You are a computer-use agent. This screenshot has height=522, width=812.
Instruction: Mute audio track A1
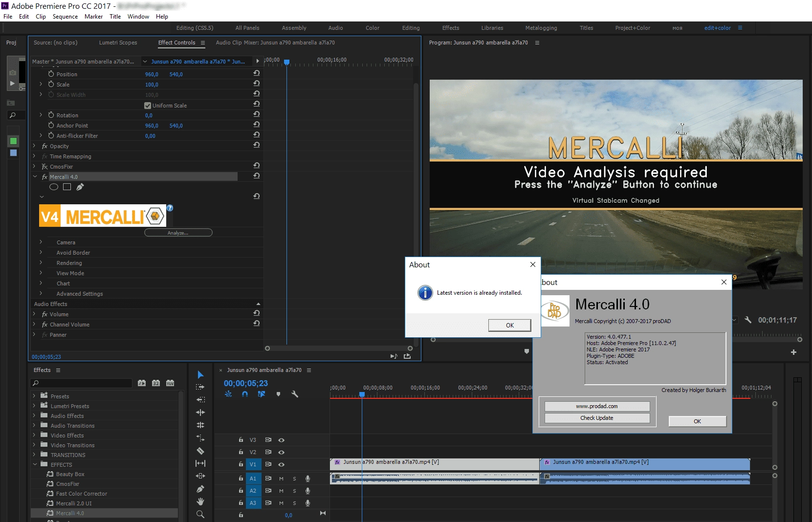tap(281, 478)
